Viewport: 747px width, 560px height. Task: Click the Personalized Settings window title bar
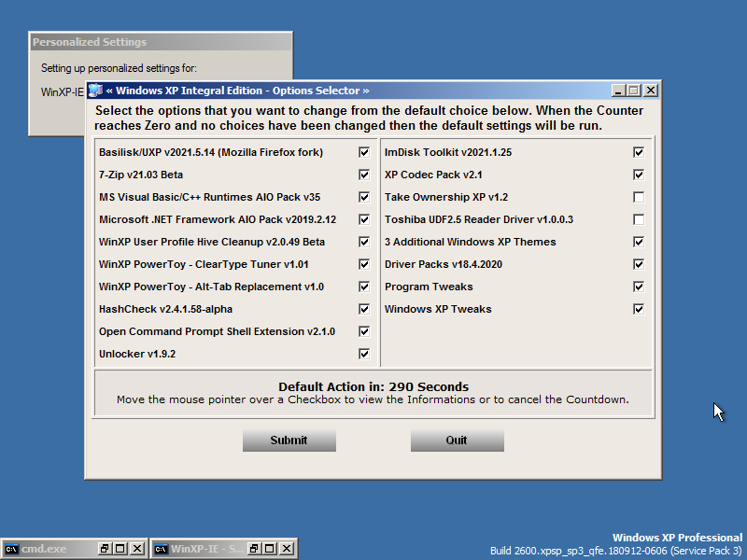[161, 42]
